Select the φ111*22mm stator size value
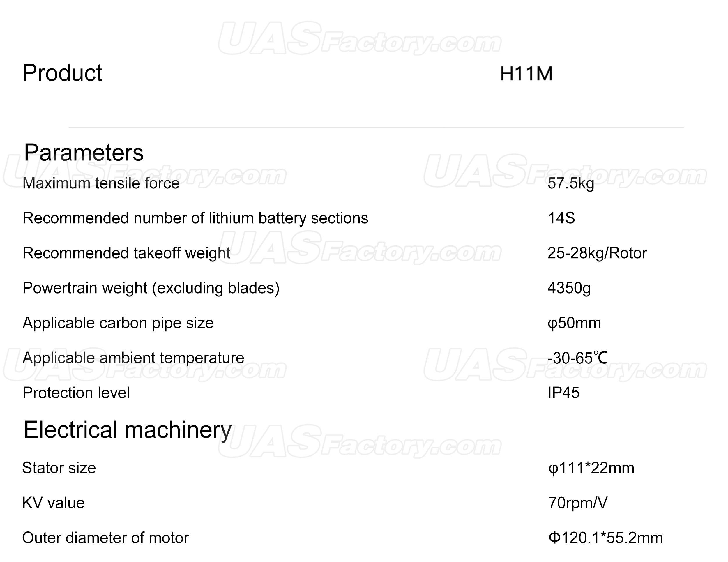Image resolution: width=728 pixels, height=562 pixels. click(x=591, y=468)
